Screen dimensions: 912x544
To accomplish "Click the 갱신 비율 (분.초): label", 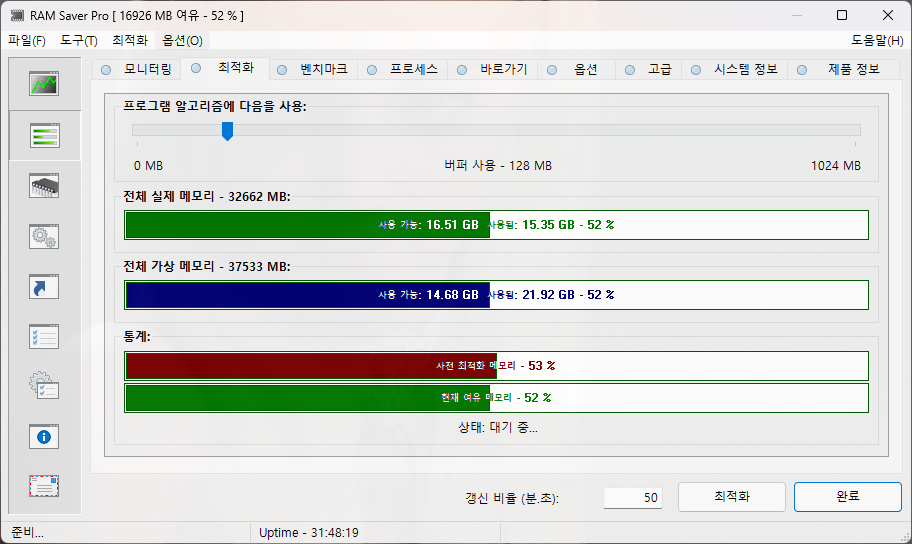I will (x=512, y=498).
